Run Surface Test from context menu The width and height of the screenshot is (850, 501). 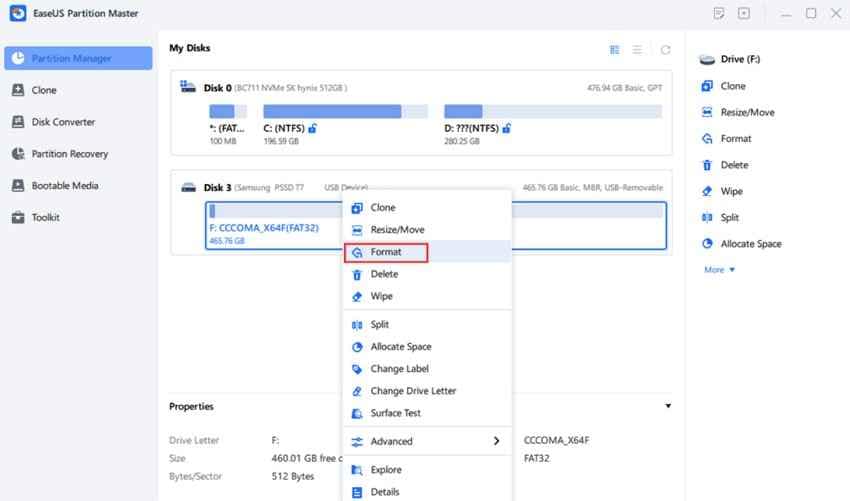427,414
